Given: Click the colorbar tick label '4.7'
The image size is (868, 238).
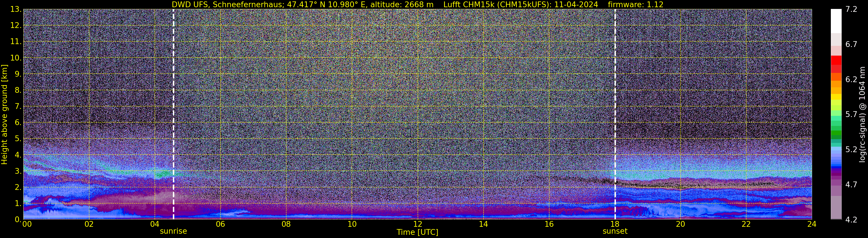Looking at the screenshot, I should 851,184.
